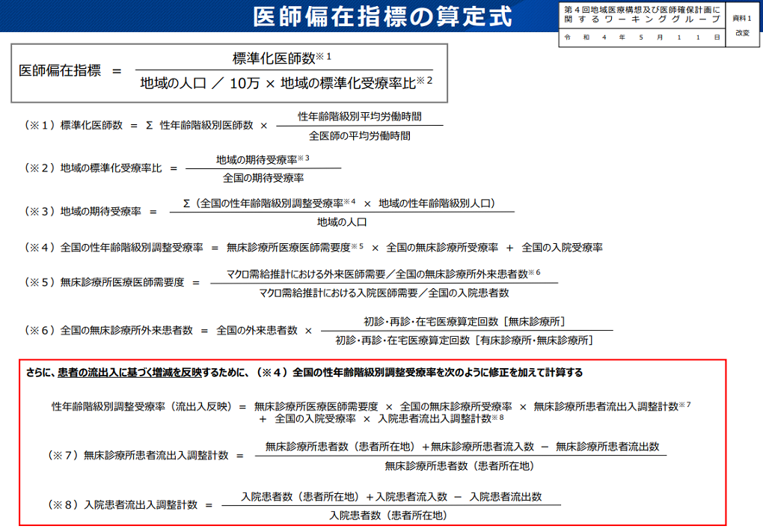This screenshot has width=763, height=532.
Task: Click the (※6) 全国の無床診療所外来患者数 definition label
Action: [108, 330]
